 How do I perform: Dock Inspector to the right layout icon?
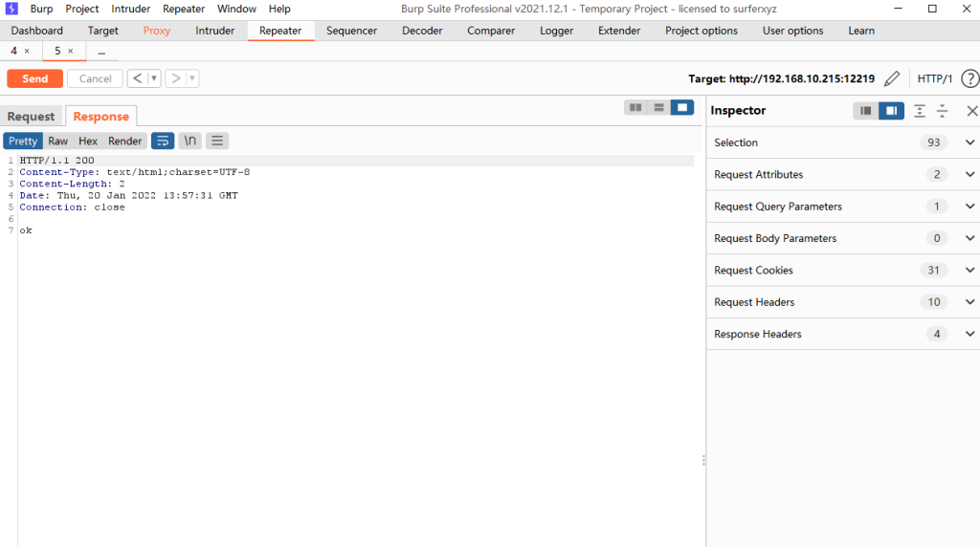[x=891, y=111]
